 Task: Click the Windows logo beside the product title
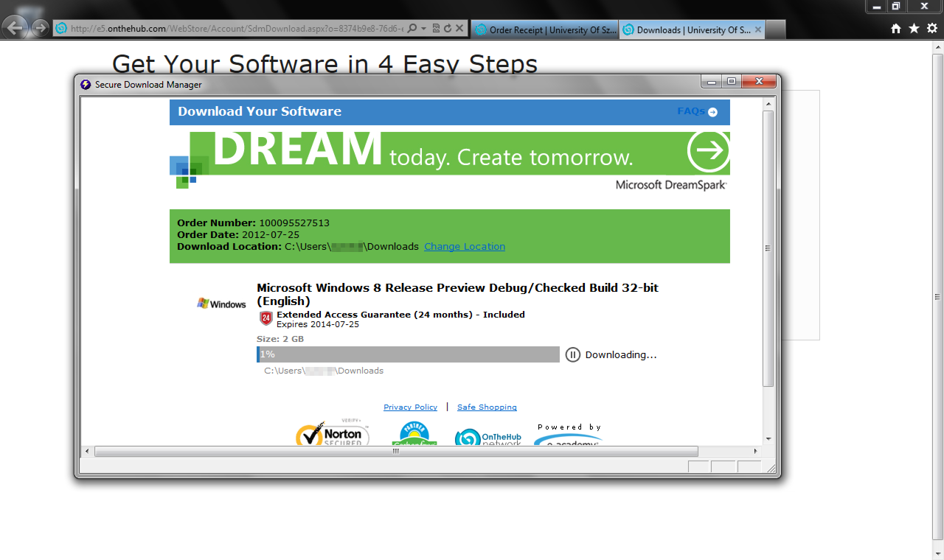click(221, 304)
